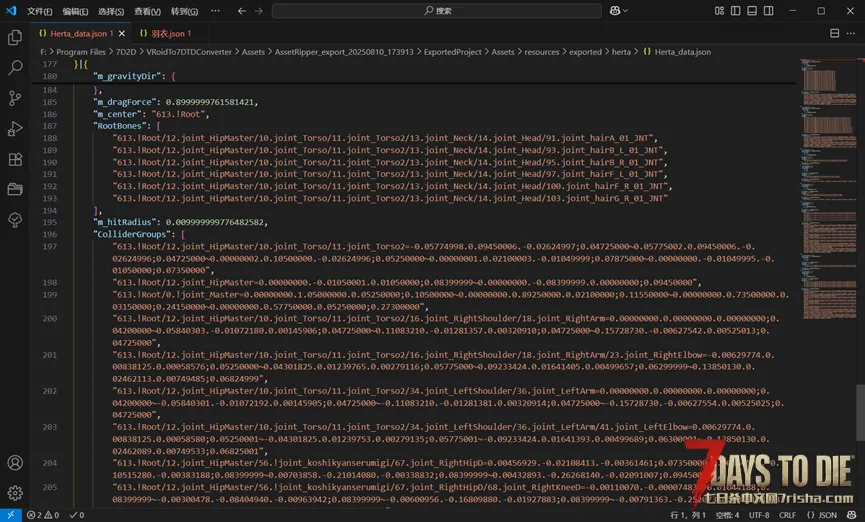The width and height of the screenshot is (865, 522).
Task: Go forward with the right arrow
Action: tap(259, 10)
